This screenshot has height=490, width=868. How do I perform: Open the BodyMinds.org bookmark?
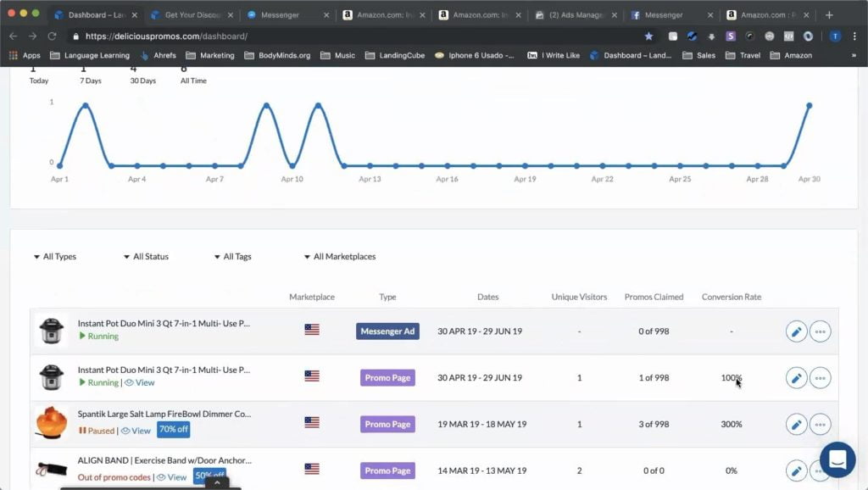pyautogui.click(x=278, y=55)
